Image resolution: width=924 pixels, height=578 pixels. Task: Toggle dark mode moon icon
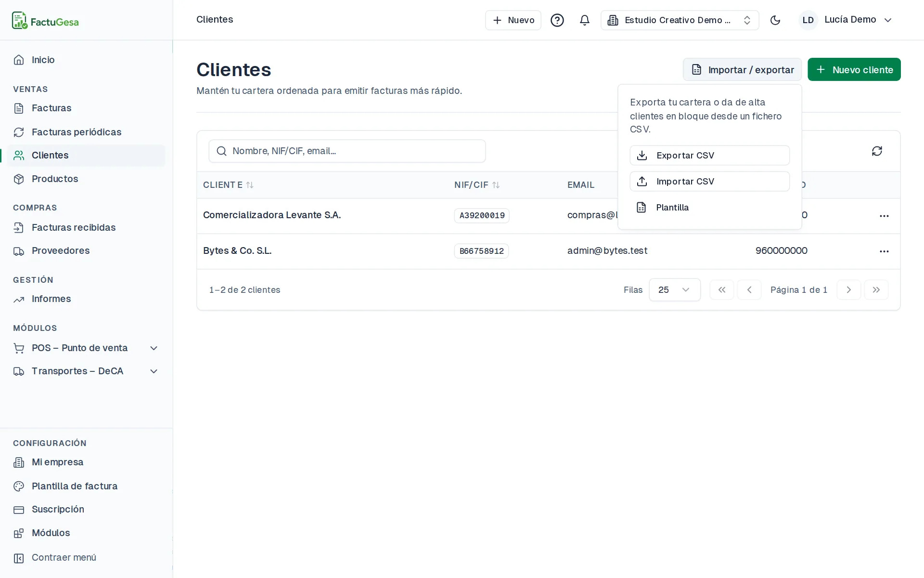[775, 20]
